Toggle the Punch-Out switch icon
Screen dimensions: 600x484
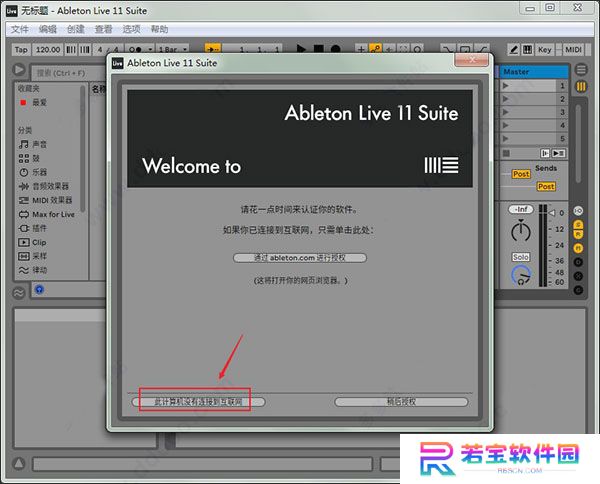[482, 49]
